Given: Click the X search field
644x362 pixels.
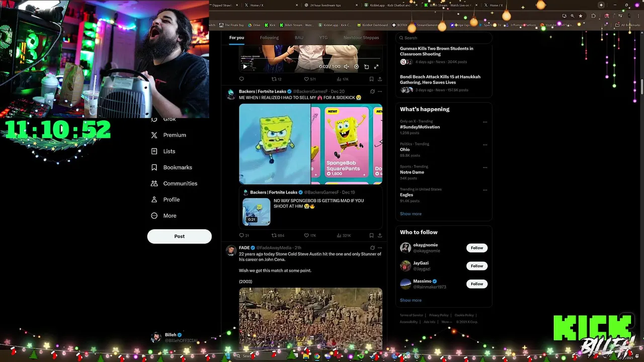Looking at the screenshot, I should coord(443,38).
